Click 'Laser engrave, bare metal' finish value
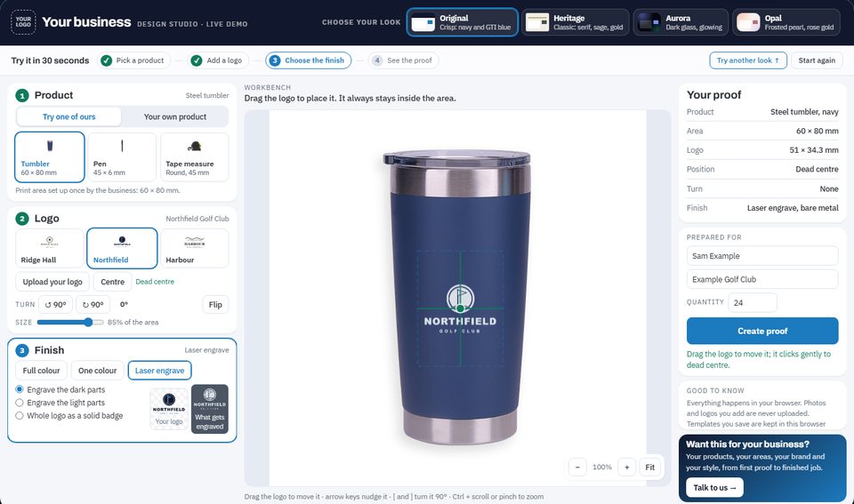This screenshot has height=504, width=854. [x=793, y=208]
